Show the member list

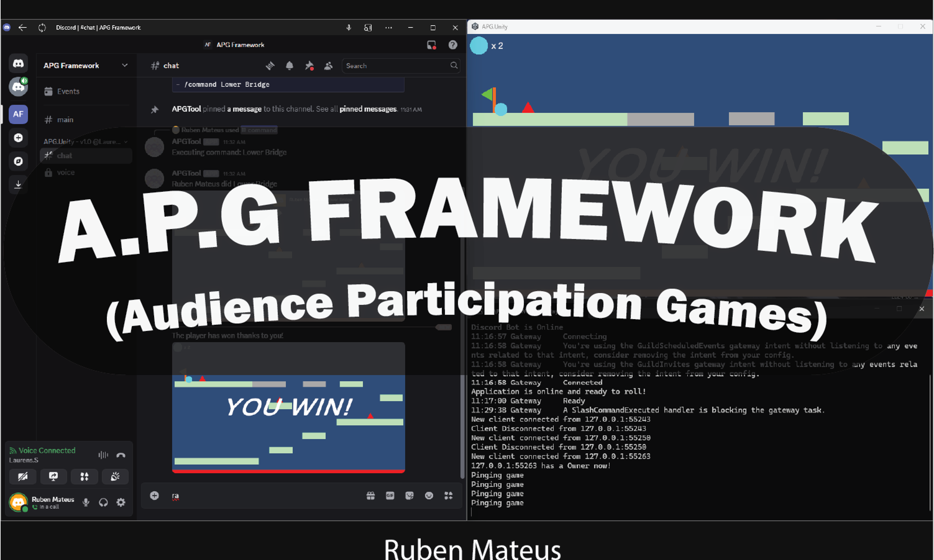(x=328, y=66)
